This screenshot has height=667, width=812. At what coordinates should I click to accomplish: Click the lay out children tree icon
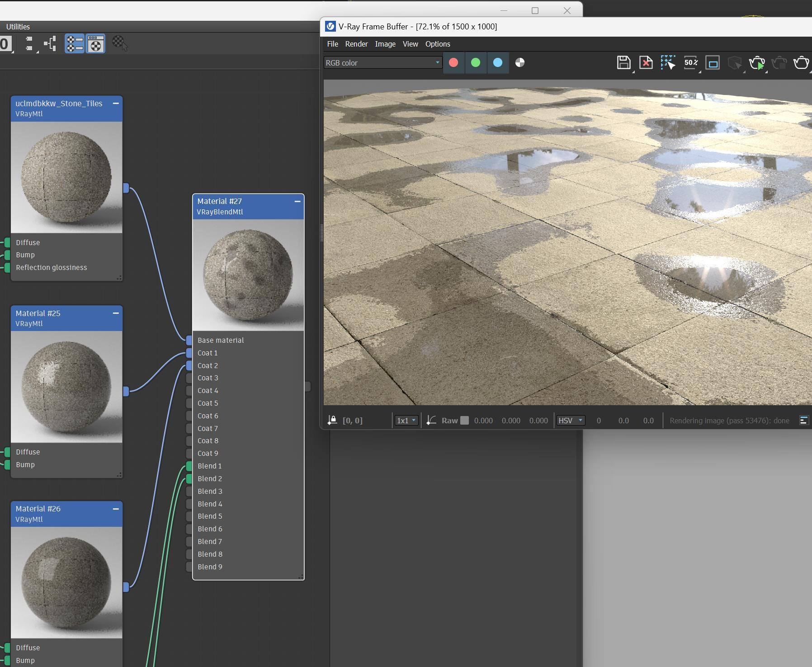50,44
